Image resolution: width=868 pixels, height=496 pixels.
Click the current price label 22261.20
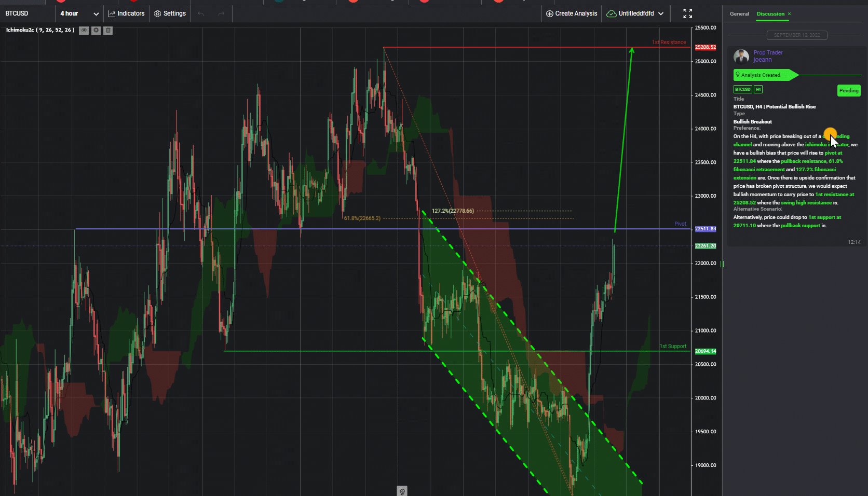pyautogui.click(x=706, y=246)
